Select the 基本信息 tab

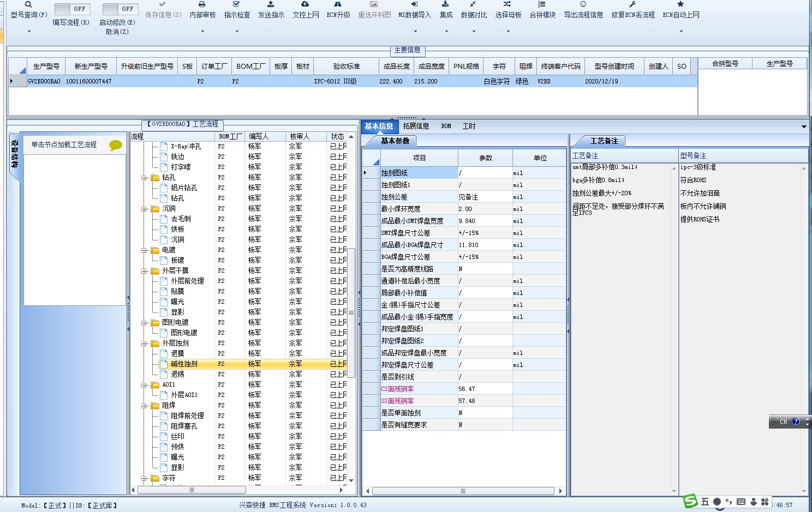[379, 127]
